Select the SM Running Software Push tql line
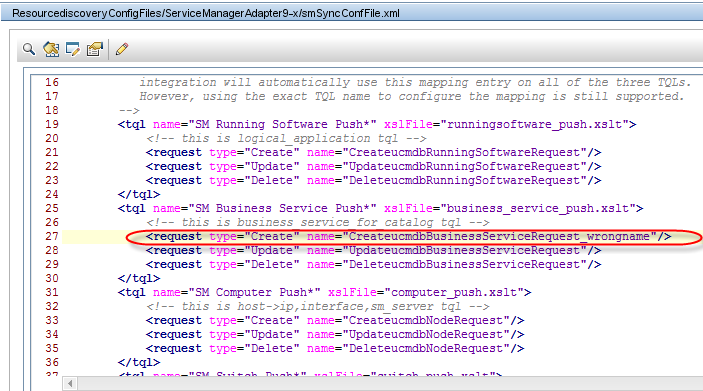Screen dimensions: 703x391 tap(377, 124)
